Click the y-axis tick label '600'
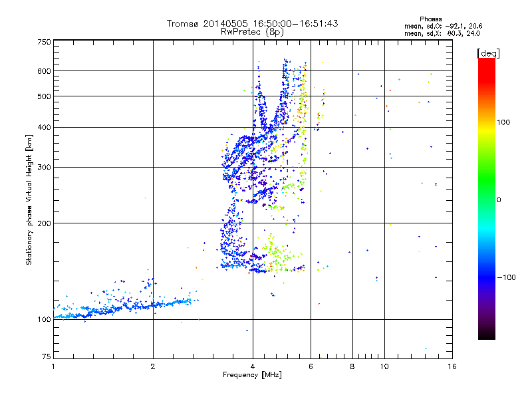 pos(44,71)
